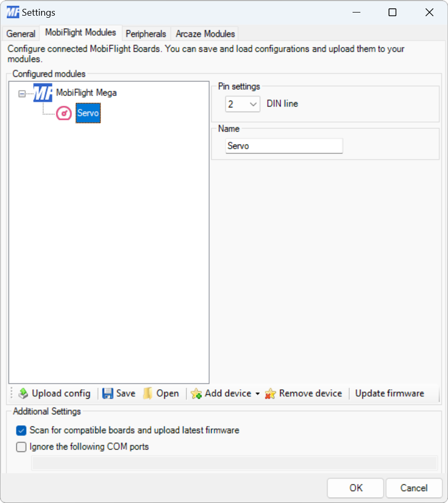Open the Arcaze Modules tab
Screen dimensions: 448x503
[x=204, y=33]
